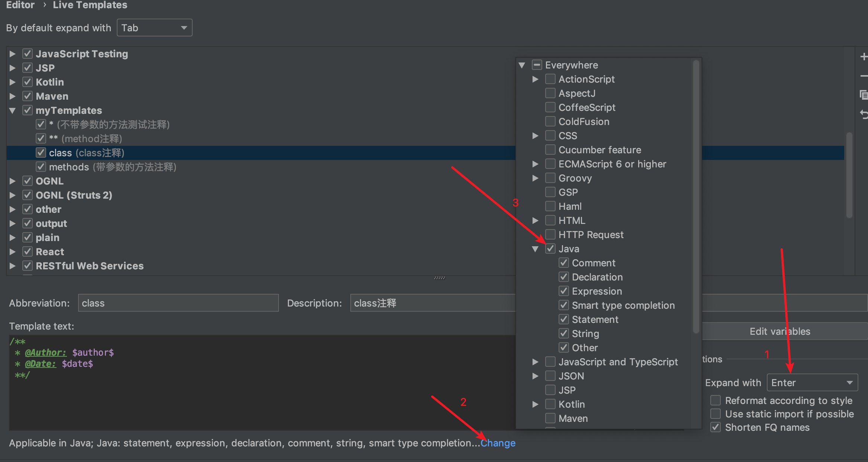Click into the Abbreviation text field
The image size is (868, 462).
coord(178,303)
